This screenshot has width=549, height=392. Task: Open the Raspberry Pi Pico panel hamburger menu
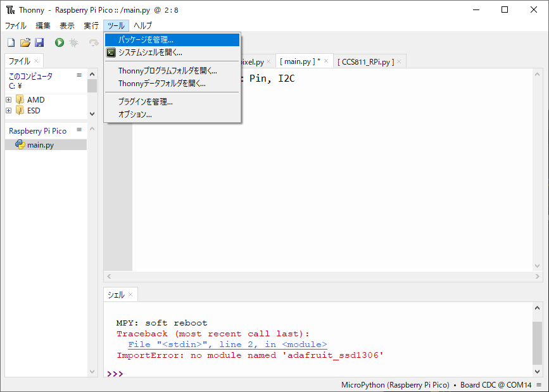tap(79, 130)
